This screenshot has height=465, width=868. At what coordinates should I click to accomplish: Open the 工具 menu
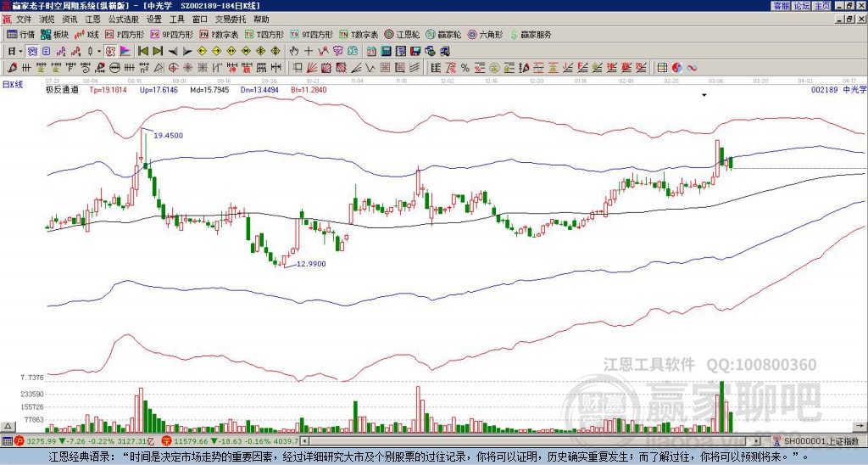(177, 20)
